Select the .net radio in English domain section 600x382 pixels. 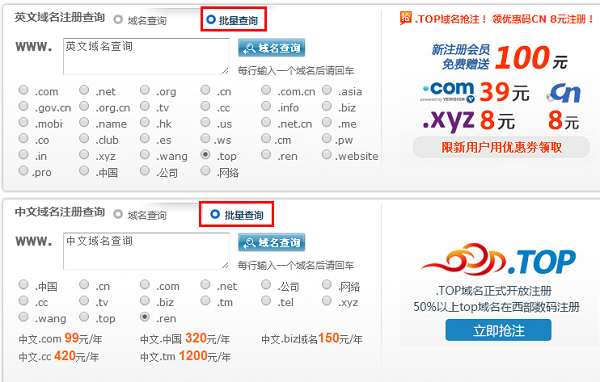[x=84, y=90]
